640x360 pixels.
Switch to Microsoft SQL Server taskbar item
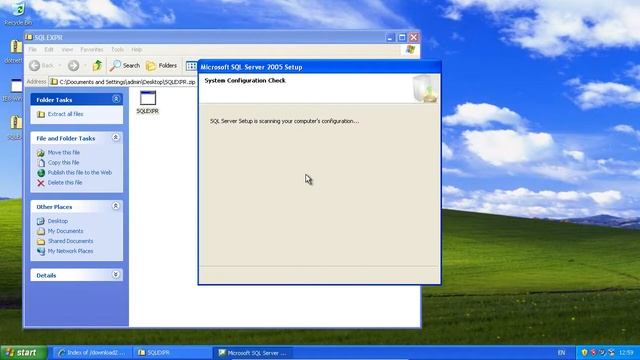[253, 353]
